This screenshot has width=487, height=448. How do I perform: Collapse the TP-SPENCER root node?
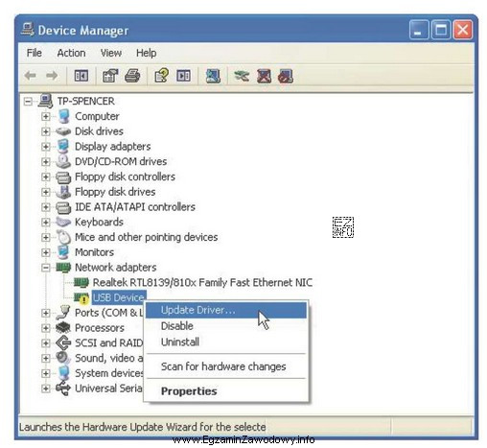28,102
